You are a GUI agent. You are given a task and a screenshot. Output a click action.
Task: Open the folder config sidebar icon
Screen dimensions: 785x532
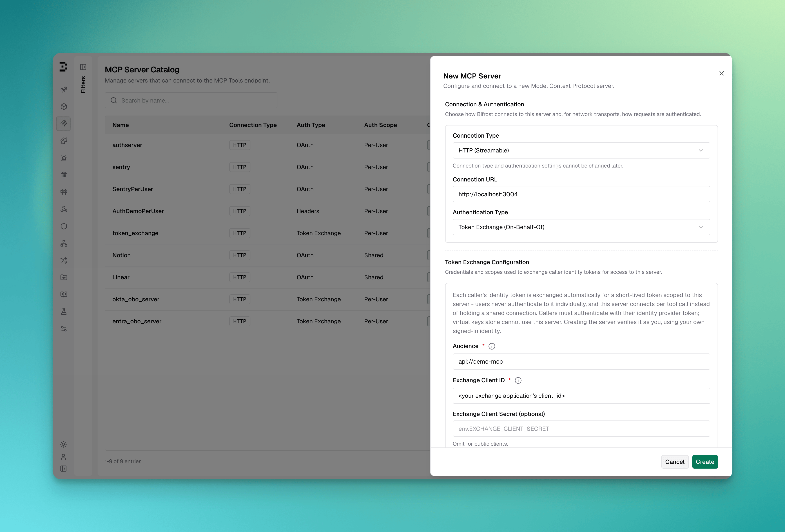click(64, 277)
